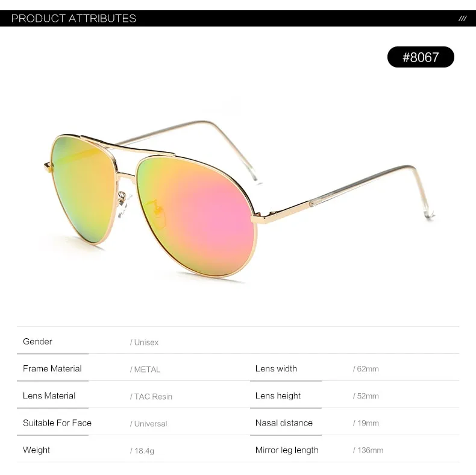
Task: Click the TAC Resin lens material value
Action: 151,397
